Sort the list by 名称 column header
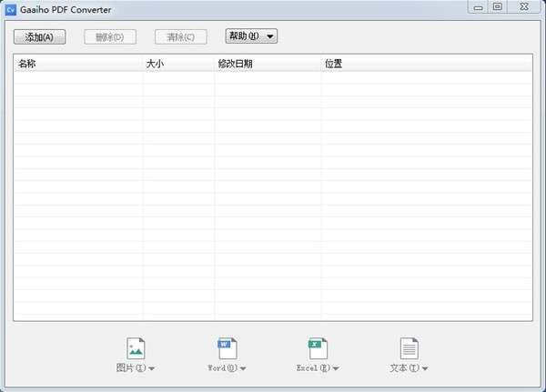Screen dimensions: 546x392 coord(78,64)
